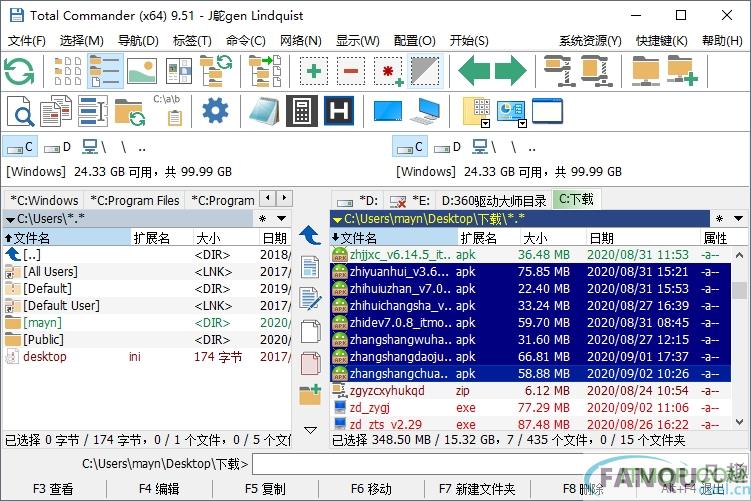This screenshot has height=501, width=751.
Task: Enable thumbnail picture view icon
Action: pyautogui.click(x=142, y=71)
